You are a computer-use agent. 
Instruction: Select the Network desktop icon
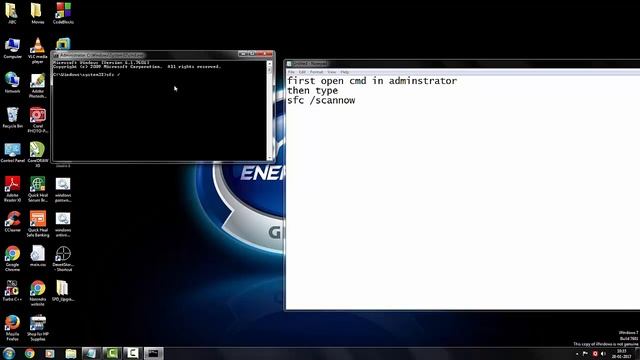(x=12, y=83)
